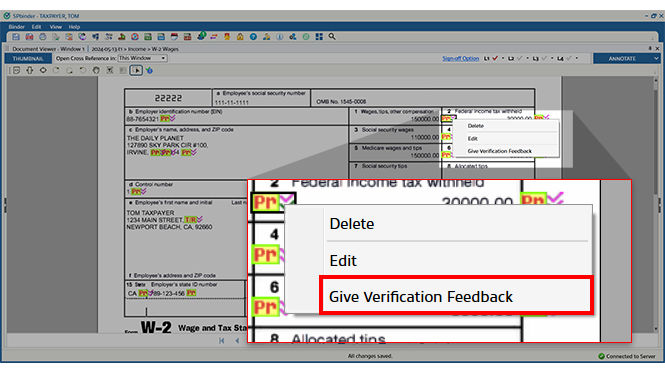Go to the first page with navigation arrow
The image size is (665, 383).
[x=222, y=341]
